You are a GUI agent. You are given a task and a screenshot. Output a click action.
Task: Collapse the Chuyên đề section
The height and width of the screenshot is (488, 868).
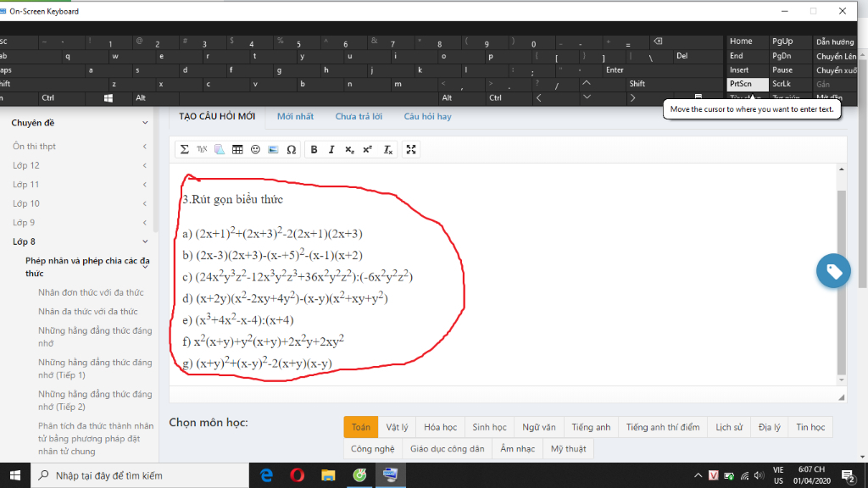click(145, 123)
